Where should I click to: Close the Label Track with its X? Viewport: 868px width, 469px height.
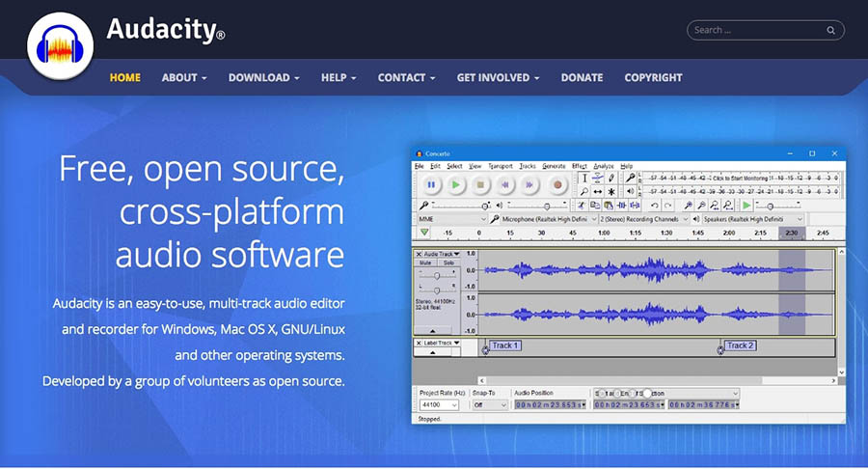(419, 344)
